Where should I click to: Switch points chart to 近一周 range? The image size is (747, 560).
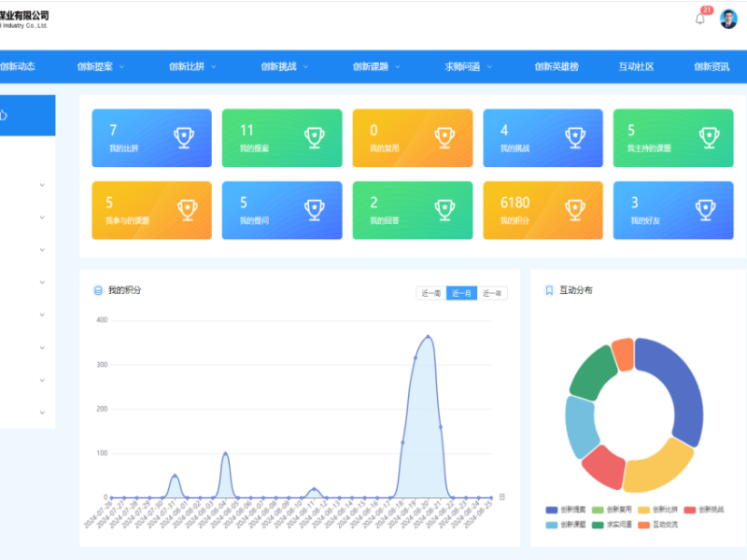point(430,293)
